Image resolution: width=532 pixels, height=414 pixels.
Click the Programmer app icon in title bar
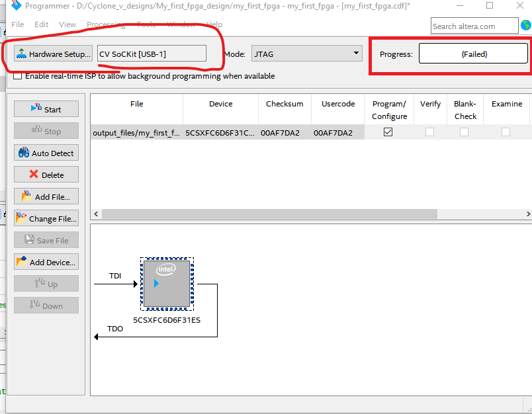tap(16, 5)
